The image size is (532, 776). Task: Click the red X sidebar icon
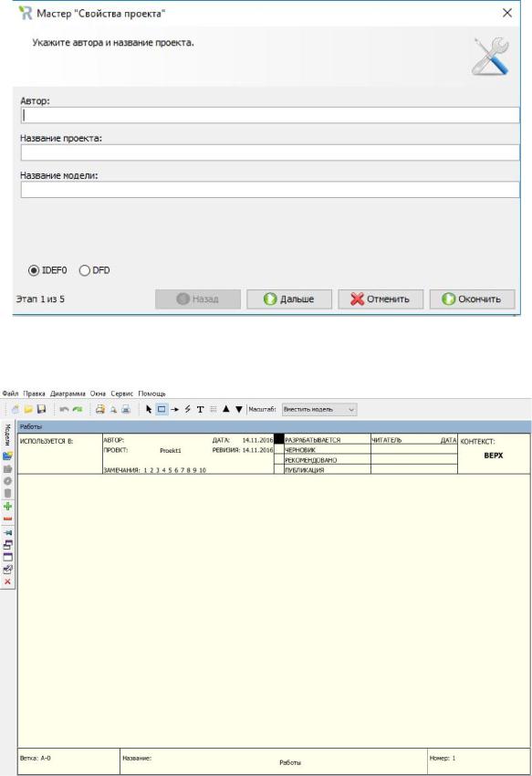tap(7, 582)
